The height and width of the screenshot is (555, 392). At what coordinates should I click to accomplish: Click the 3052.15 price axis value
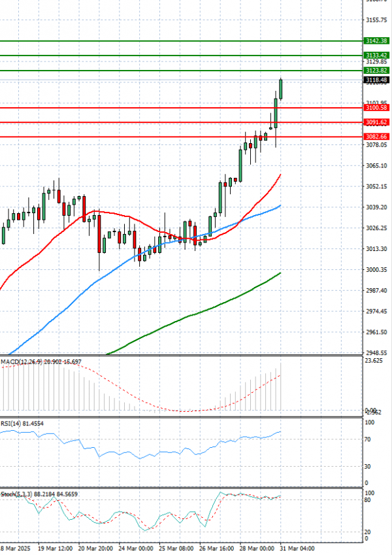click(x=376, y=186)
